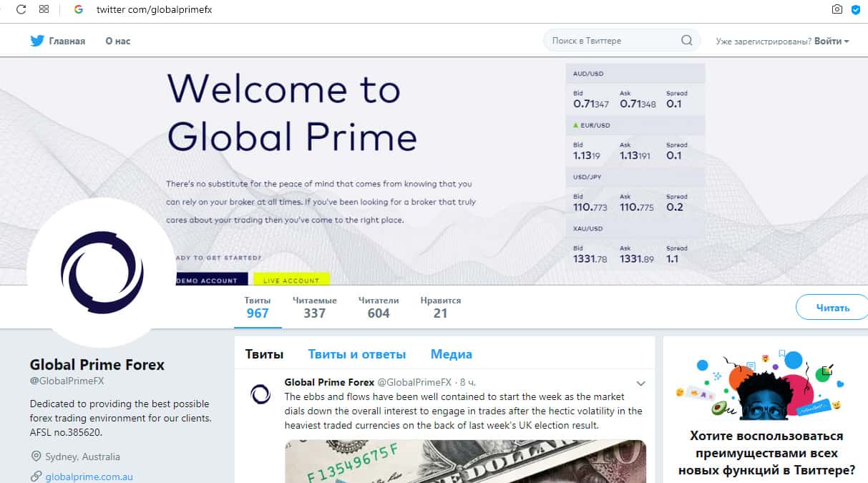Go to Главная in the Twitter nav
This screenshot has width=868, height=483.
coord(67,41)
